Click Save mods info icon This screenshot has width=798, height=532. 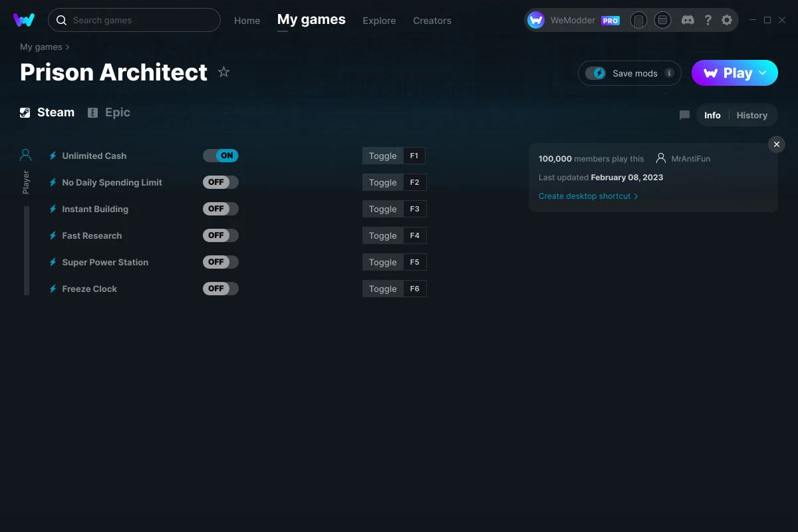[x=669, y=73]
